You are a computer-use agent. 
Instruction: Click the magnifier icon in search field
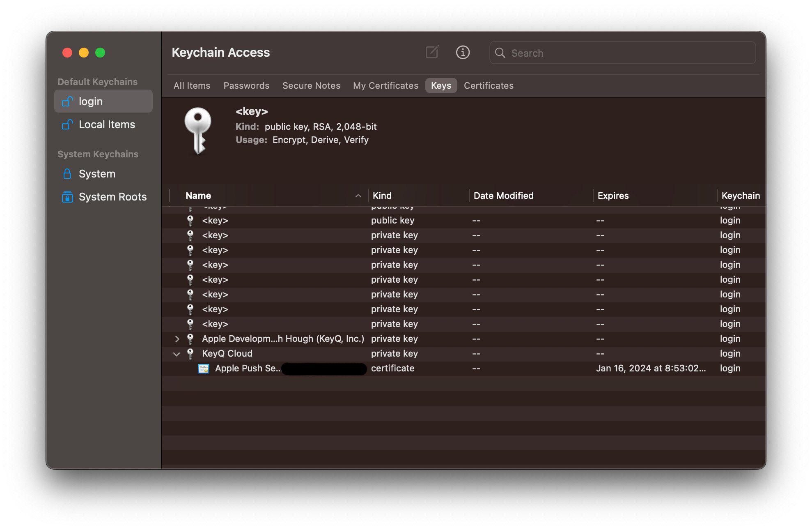click(500, 53)
